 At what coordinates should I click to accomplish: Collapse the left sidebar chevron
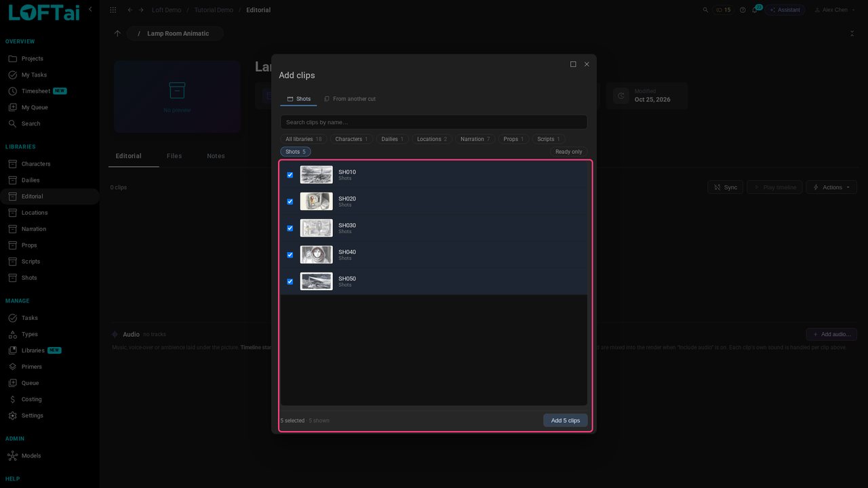click(x=90, y=9)
